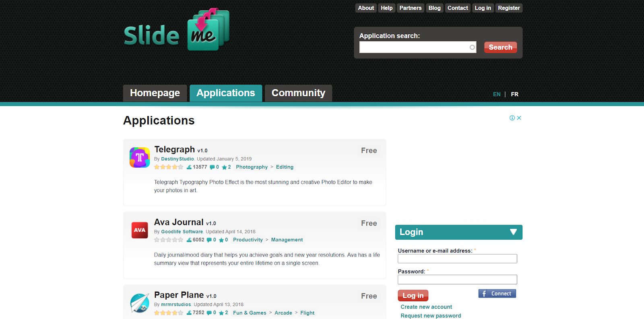
Task: Click the "Updated April 14, 2018" text
Action: tap(231, 232)
